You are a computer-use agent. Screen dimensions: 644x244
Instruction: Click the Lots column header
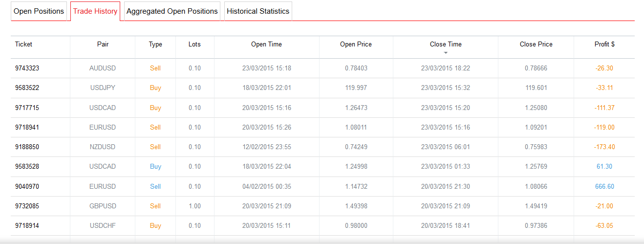pyautogui.click(x=194, y=44)
